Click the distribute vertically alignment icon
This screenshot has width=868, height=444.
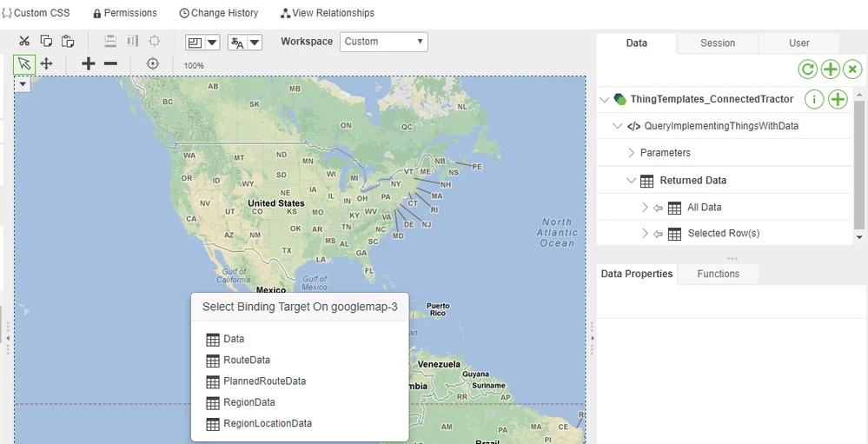110,41
